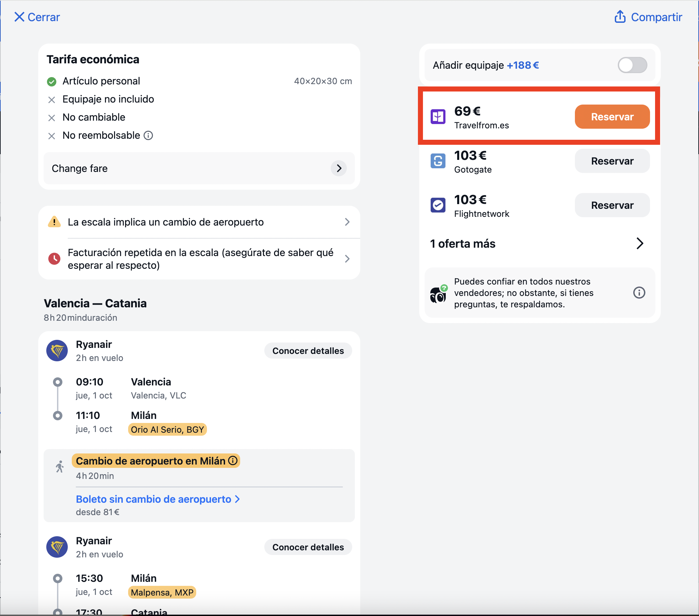The height and width of the screenshot is (616, 699).
Task: Open Boleto sin cambio de aeropuerto link
Action: (x=158, y=499)
